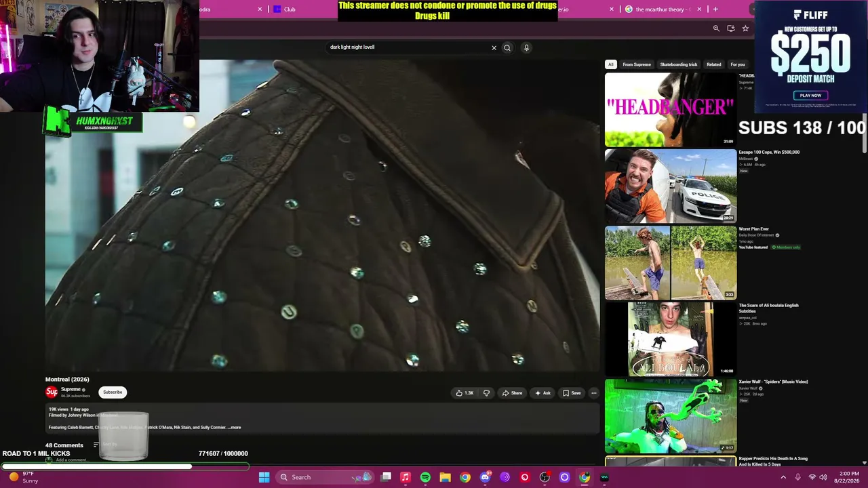Click the Add a comment field

(x=71, y=460)
